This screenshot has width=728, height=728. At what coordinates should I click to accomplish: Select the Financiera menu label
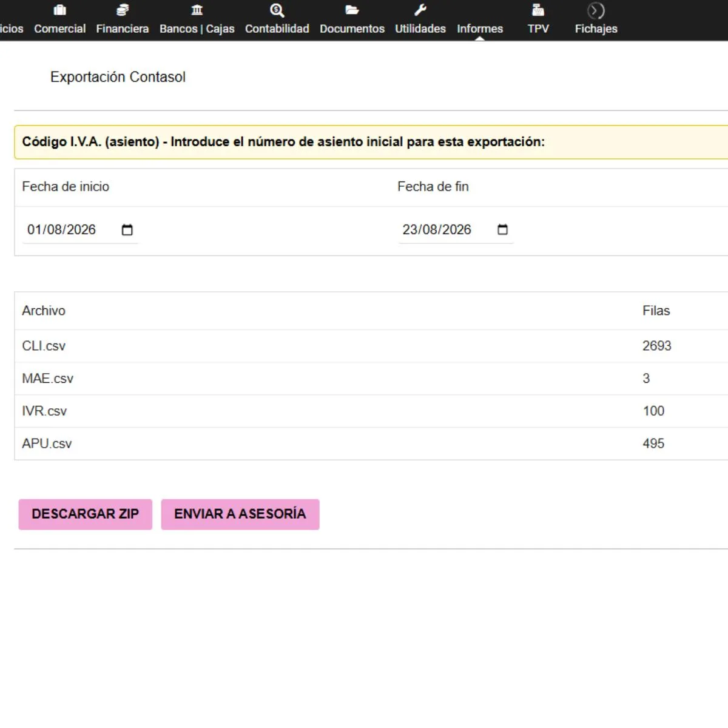tap(123, 29)
